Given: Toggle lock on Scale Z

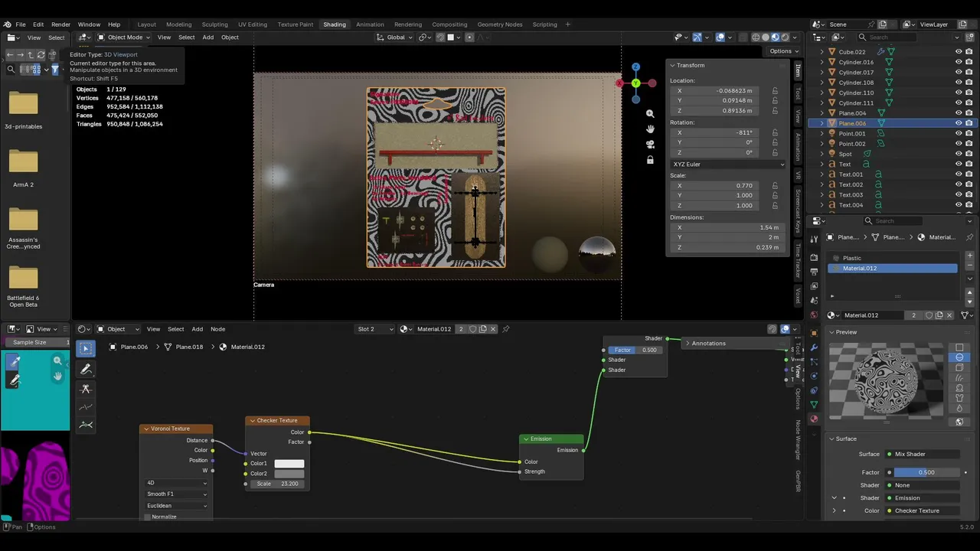Looking at the screenshot, I should coord(775,205).
